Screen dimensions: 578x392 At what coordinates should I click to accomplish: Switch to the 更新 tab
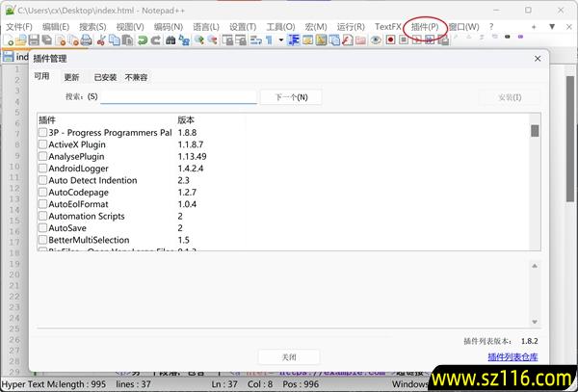click(71, 77)
